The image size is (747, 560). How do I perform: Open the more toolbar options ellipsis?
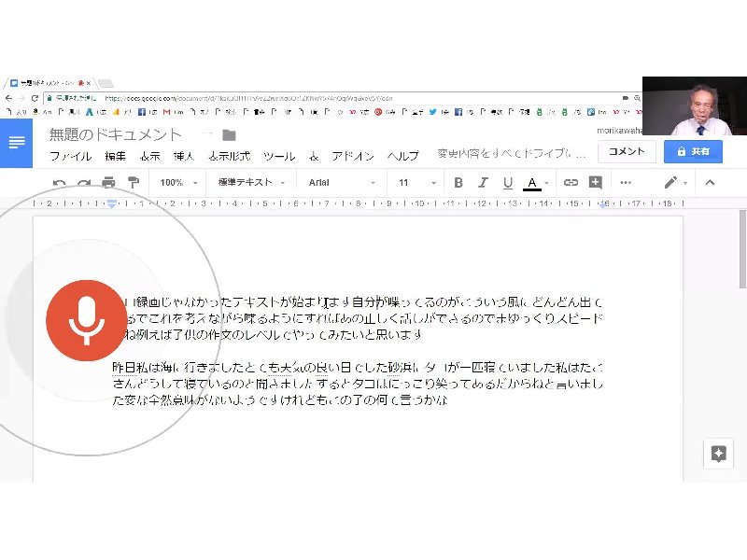(626, 183)
